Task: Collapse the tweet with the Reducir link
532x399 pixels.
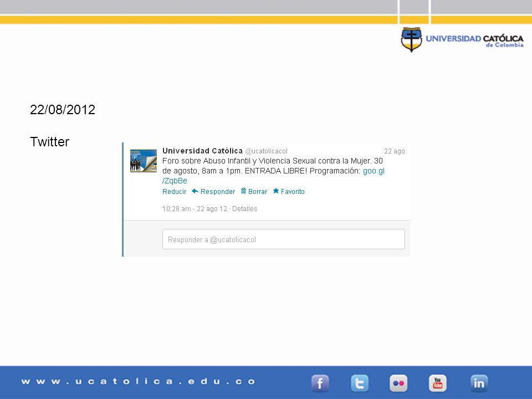Action: (175, 191)
